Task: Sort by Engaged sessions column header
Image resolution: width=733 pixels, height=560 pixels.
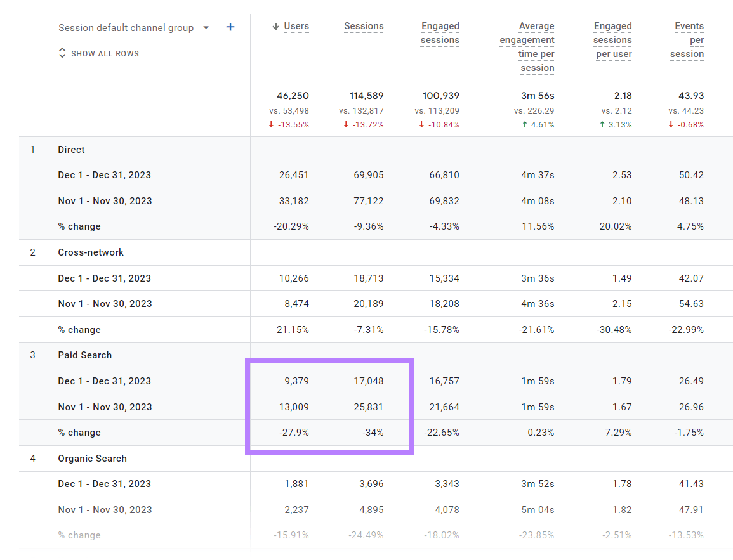Action: pos(440,33)
